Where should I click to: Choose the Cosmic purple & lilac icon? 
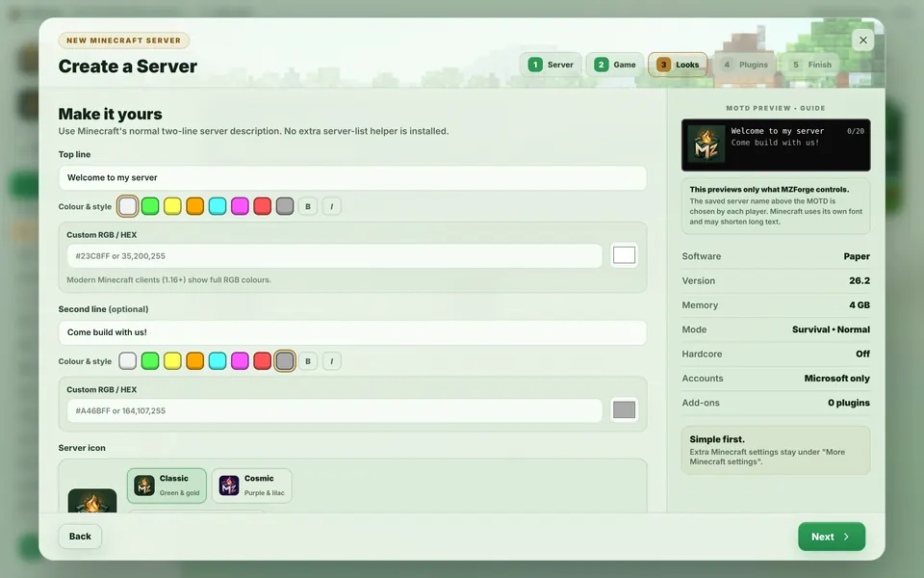(251, 486)
